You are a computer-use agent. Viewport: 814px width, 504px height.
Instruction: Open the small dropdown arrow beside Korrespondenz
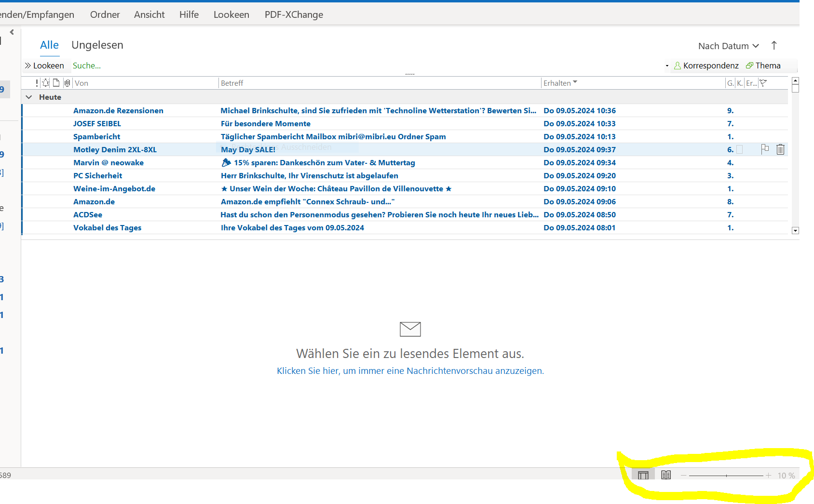667,66
